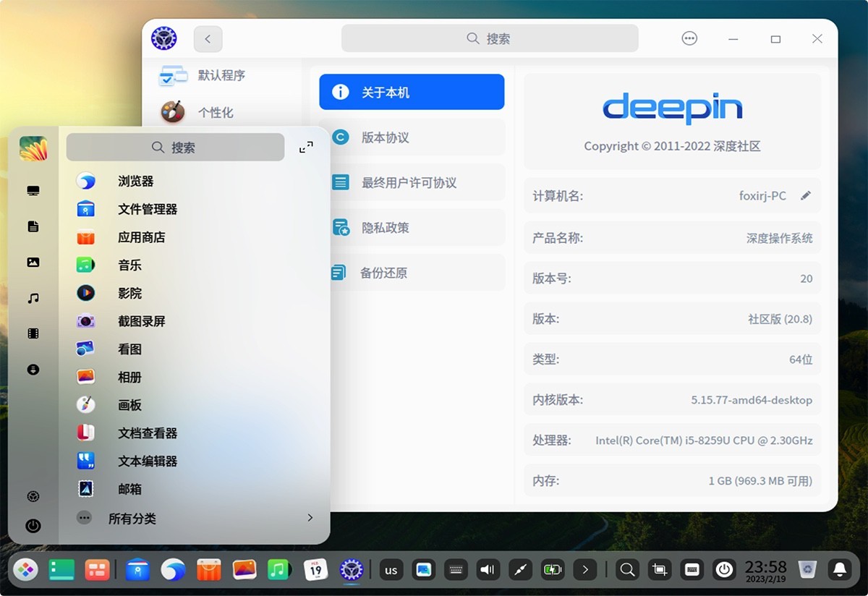Switch to the 隐私政策 tab
Screen dimensions: 868x596
[x=412, y=227]
